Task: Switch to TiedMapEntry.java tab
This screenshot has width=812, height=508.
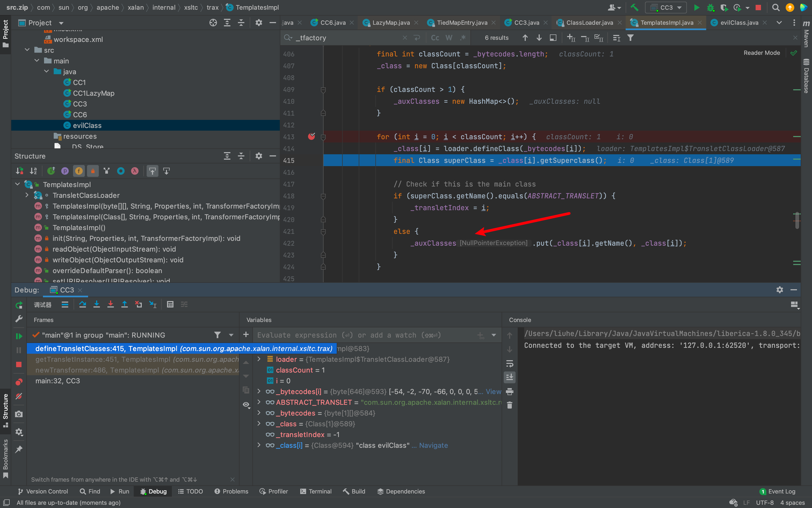Action: [462, 23]
